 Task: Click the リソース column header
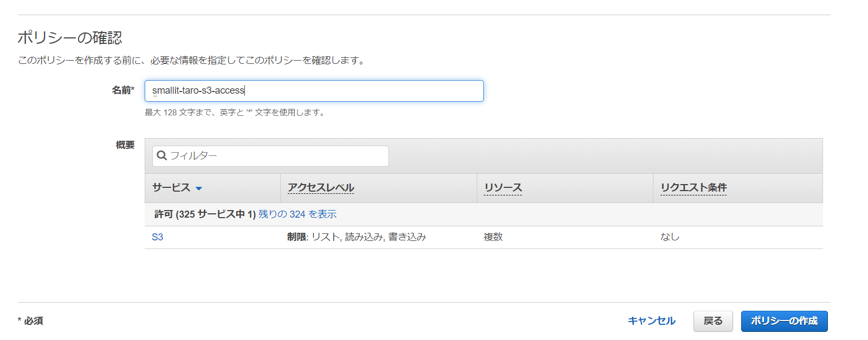point(503,188)
